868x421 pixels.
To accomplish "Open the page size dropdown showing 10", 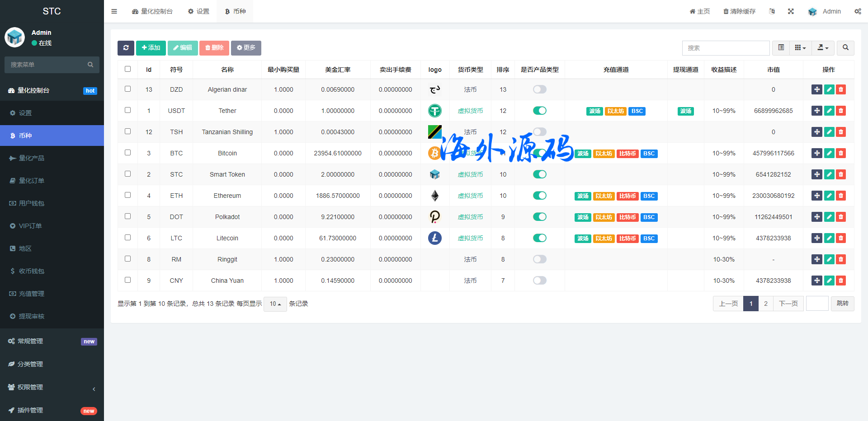I will point(275,304).
